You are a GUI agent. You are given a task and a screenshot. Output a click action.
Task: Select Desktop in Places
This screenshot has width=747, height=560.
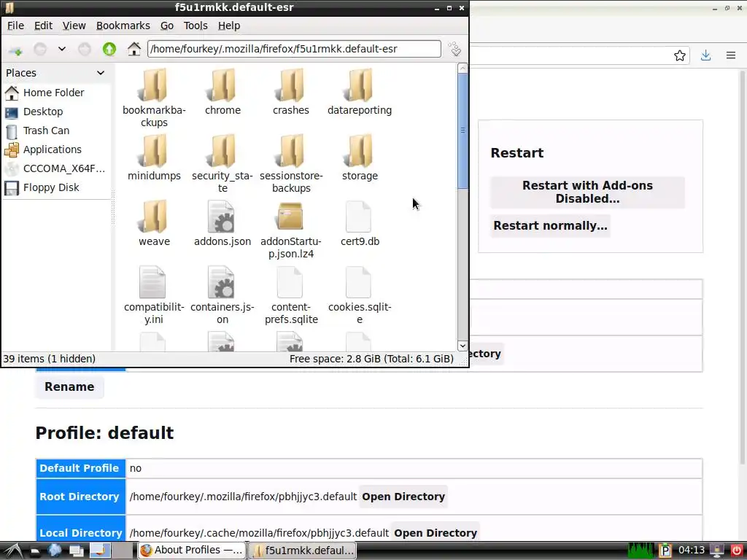pos(55,112)
